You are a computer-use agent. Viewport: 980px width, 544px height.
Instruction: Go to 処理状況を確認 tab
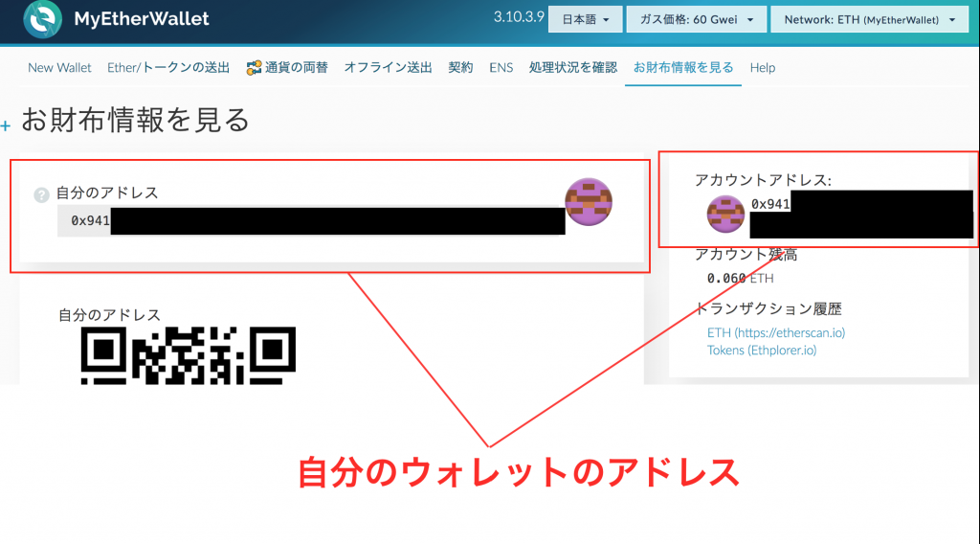point(572,68)
